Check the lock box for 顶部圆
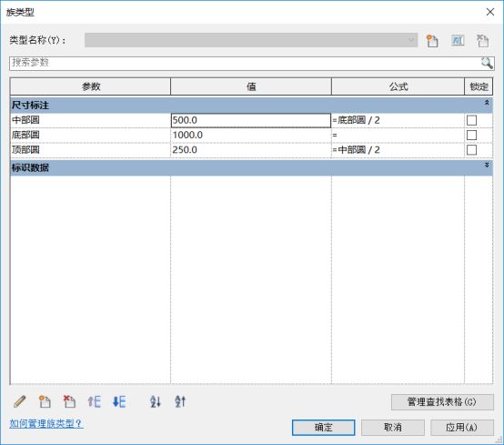This screenshot has width=504, height=445. coord(471,150)
